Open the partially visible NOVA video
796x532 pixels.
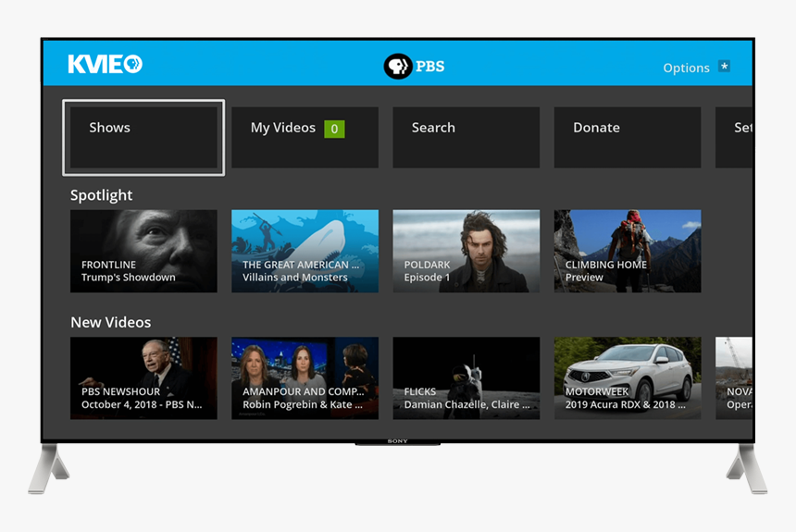(734, 378)
